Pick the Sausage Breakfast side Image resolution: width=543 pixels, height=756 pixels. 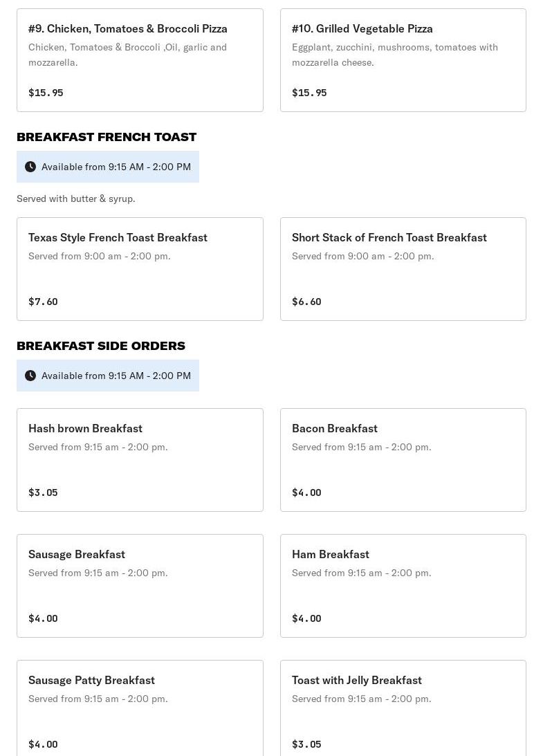pos(140,586)
